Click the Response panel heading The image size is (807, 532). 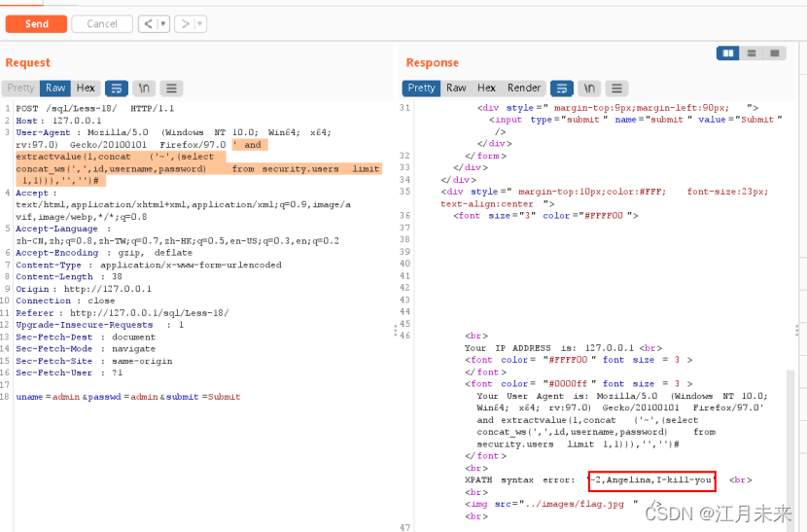coord(433,63)
